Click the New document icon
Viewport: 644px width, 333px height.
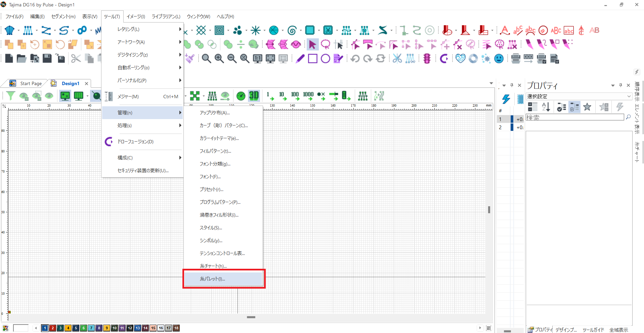click(x=9, y=59)
